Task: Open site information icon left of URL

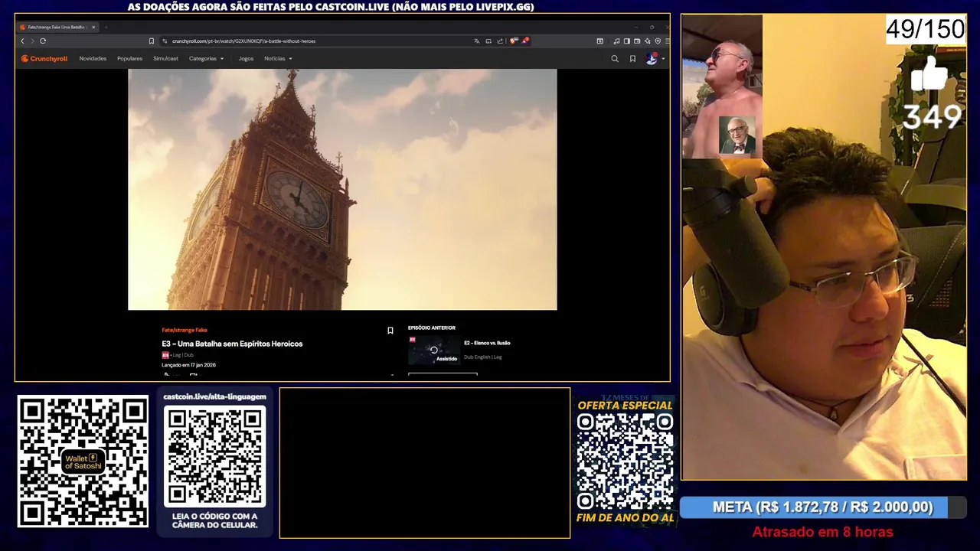Action: [165, 41]
